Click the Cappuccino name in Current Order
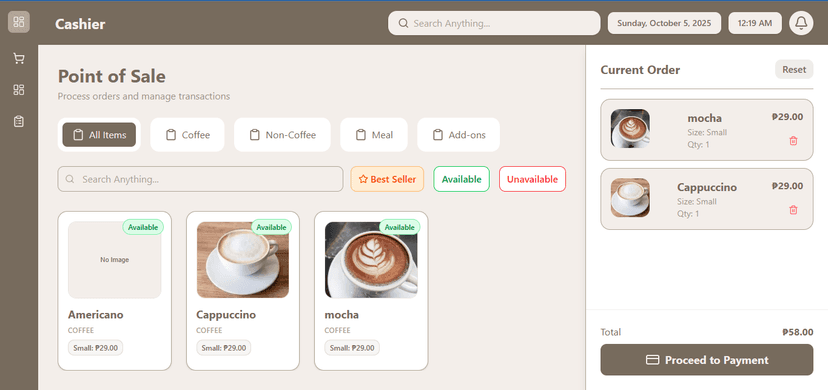Screen dimensions: 828x390 click(x=707, y=187)
